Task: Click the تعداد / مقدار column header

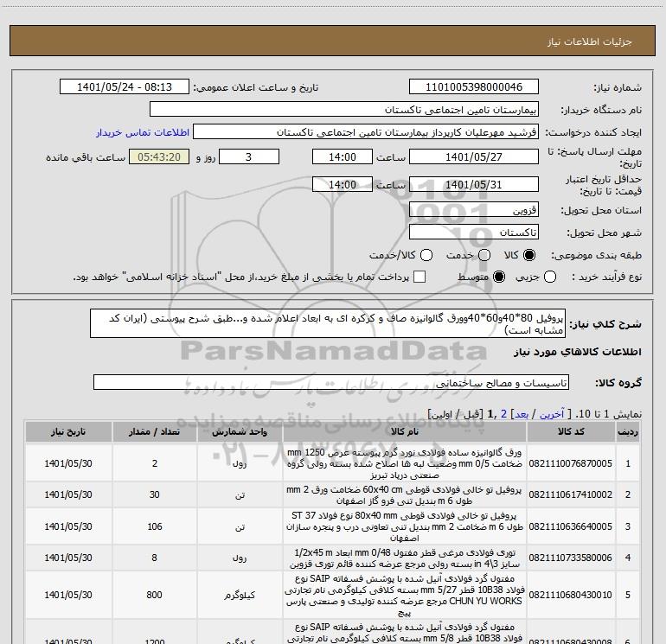Action: pyautogui.click(x=155, y=431)
